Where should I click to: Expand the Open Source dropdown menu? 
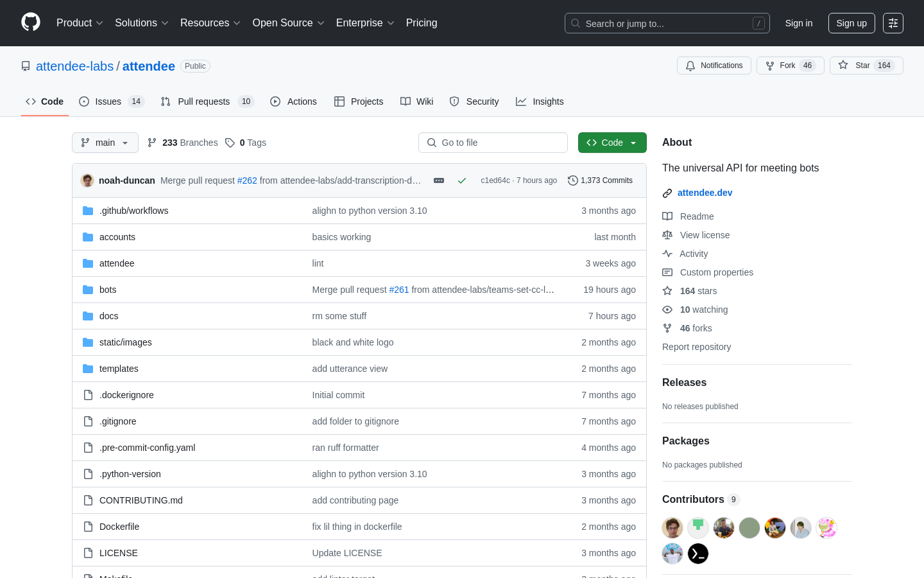289,23
